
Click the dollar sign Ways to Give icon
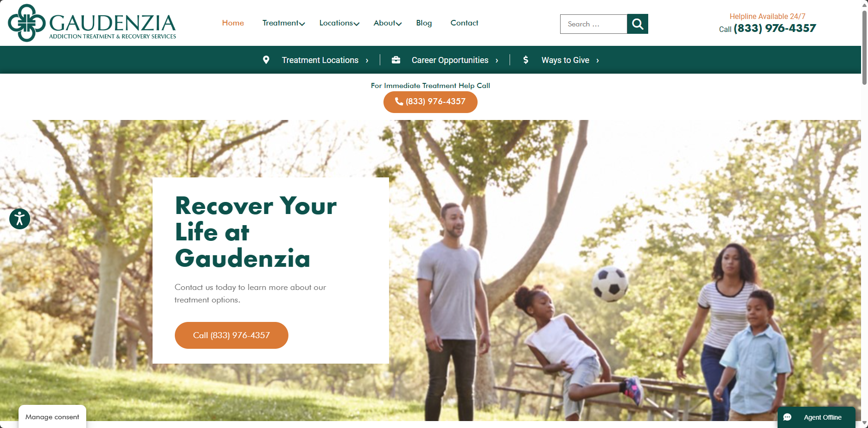click(526, 60)
